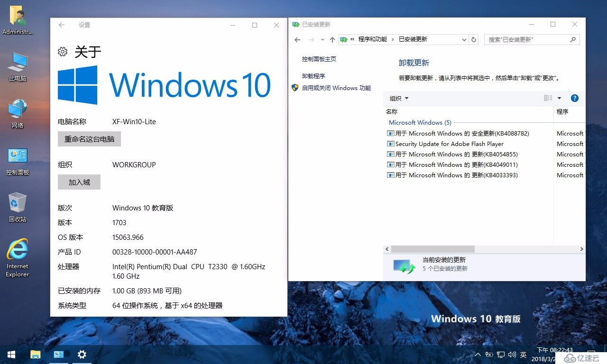This screenshot has height=364, width=607.
Task: Open the view options dropdown arrow
Action: (x=559, y=98)
